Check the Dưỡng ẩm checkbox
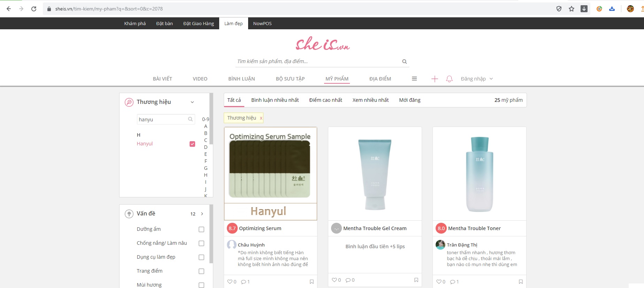Image resolution: width=644 pixels, height=288 pixels. click(201, 229)
